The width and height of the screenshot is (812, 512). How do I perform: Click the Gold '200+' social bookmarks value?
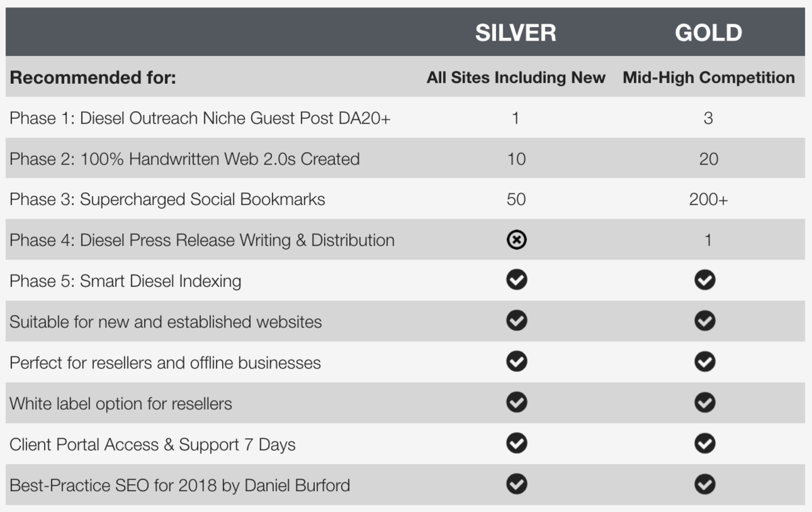click(x=708, y=200)
